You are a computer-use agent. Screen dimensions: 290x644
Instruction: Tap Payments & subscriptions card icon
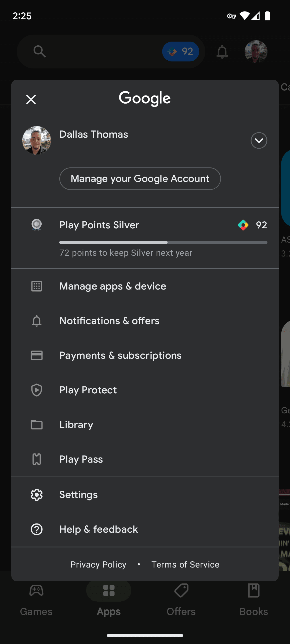[x=37, y=356]
